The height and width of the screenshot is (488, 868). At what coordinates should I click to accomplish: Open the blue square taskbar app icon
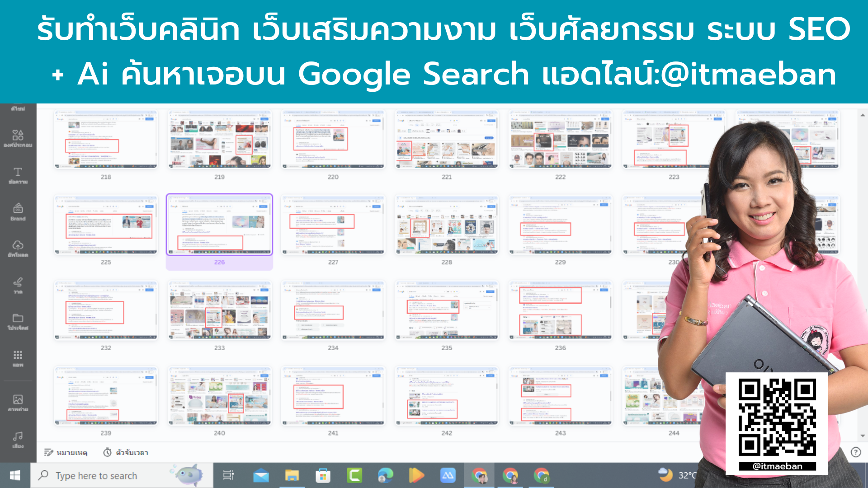tap(448, 475)
